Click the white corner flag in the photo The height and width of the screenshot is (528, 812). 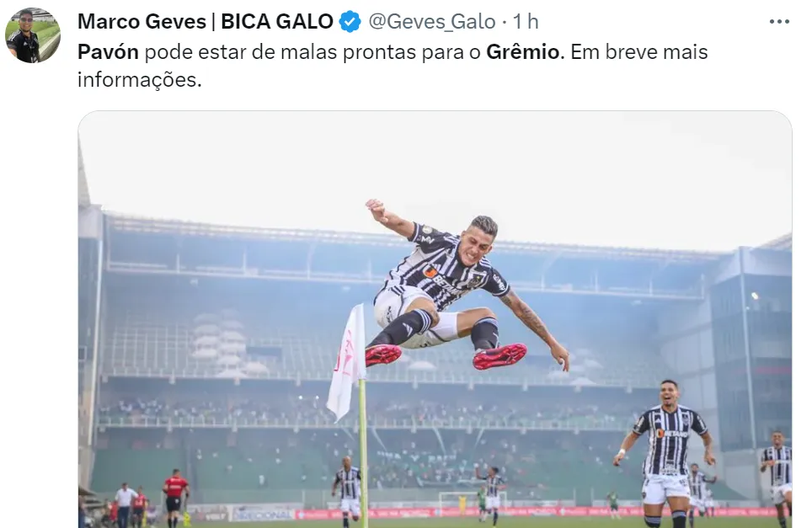[346, 362]
